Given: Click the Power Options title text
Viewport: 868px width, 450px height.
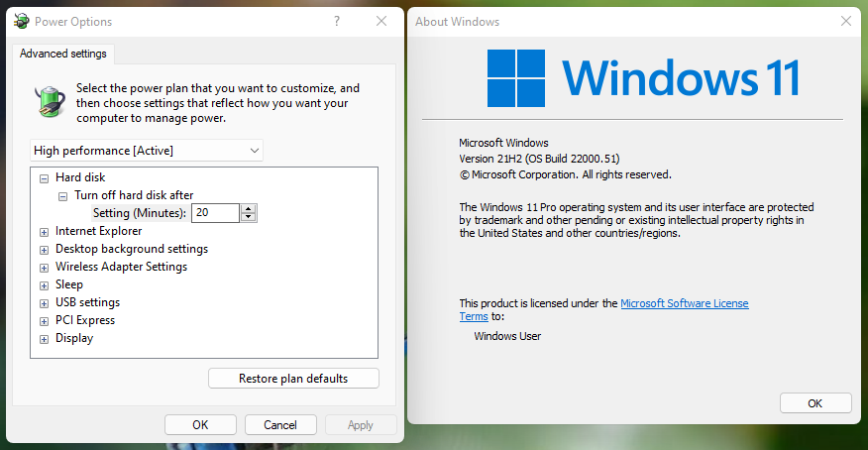Looking at the screenshot, I should point(73,22).
